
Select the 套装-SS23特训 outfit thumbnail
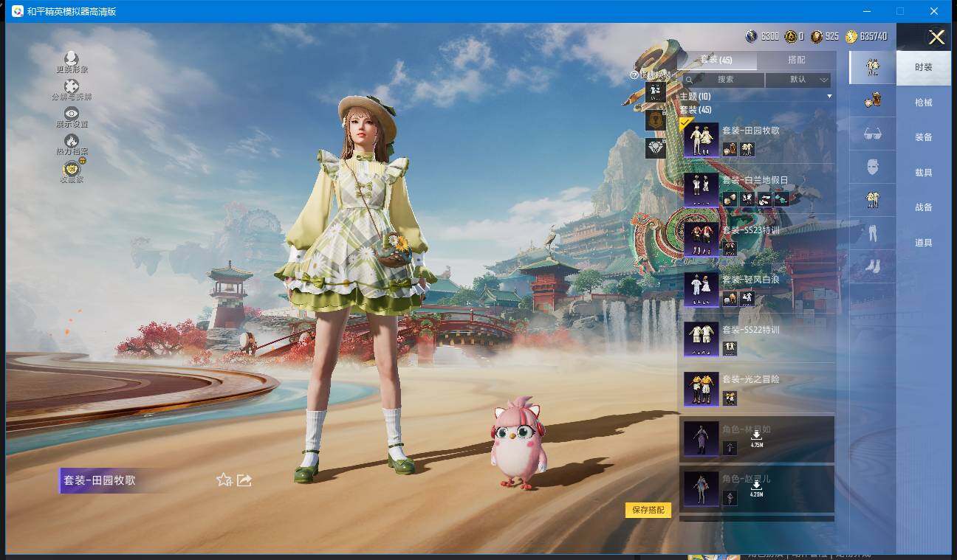pos(701,239)
